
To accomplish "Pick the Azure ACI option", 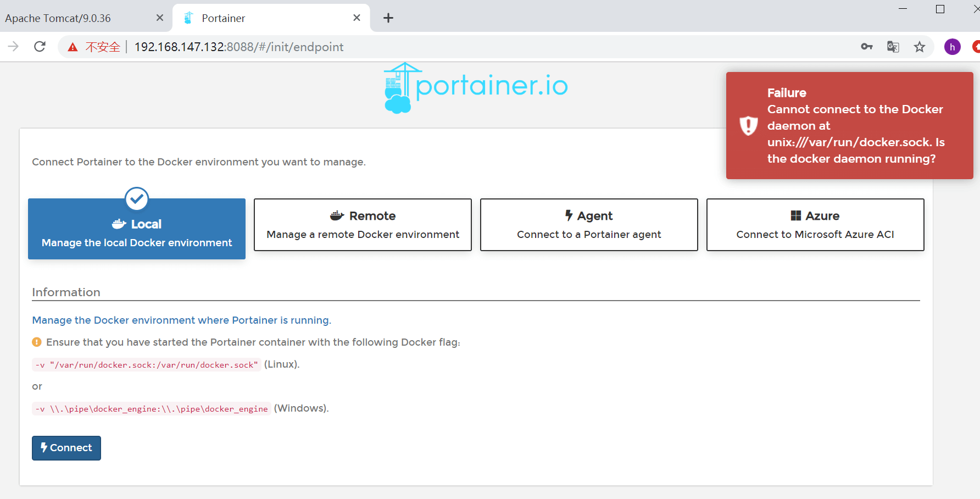I will [x=815, y=225].
